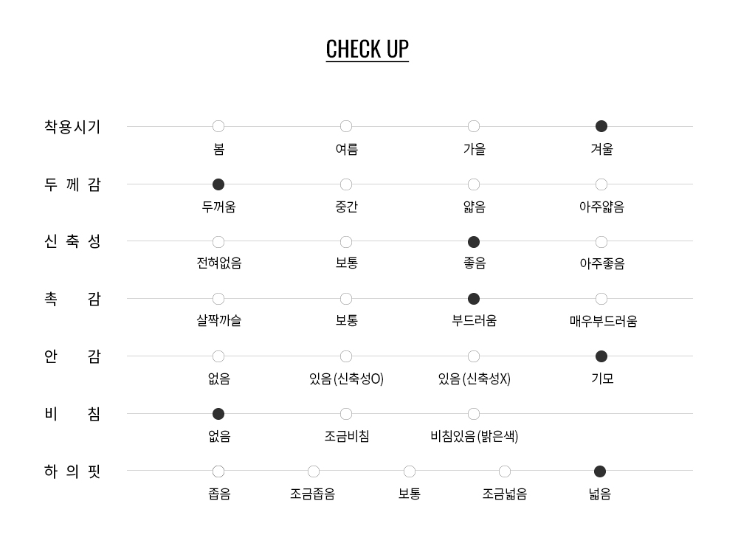Select the 전혀없음 elasticity circle

click(x=218, y=242)
